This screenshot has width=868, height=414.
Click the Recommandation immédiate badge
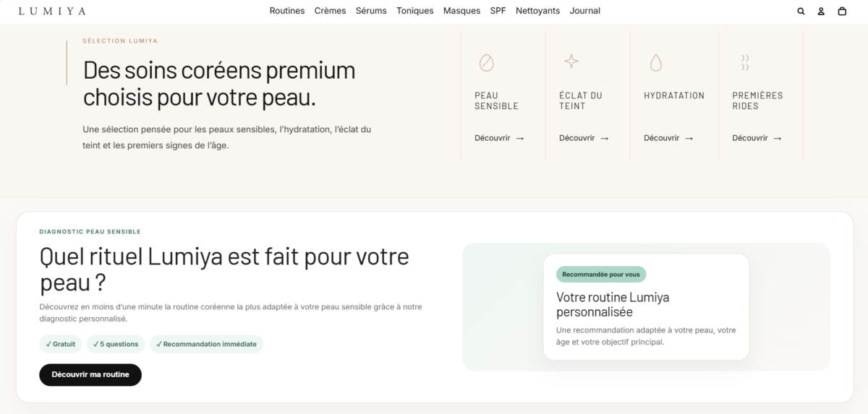click(206, 344)
